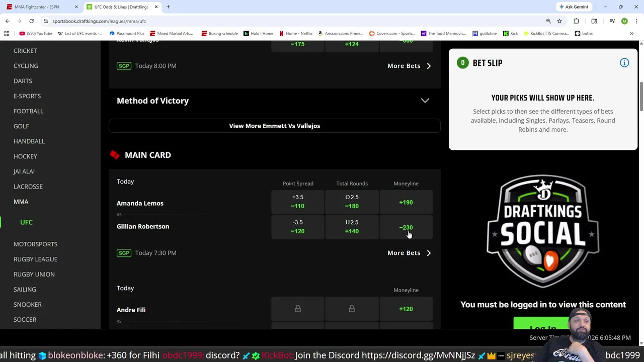Open the Chrome profile avatar
This screenshot has width=644, height=362.
pyautogui.click(x=624, y=21)
